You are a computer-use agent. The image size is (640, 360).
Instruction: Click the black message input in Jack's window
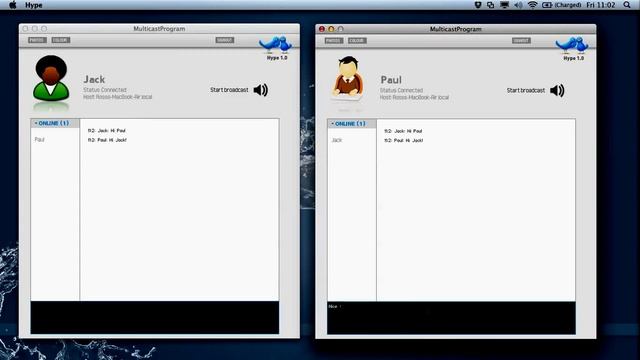tap(155, 318)
